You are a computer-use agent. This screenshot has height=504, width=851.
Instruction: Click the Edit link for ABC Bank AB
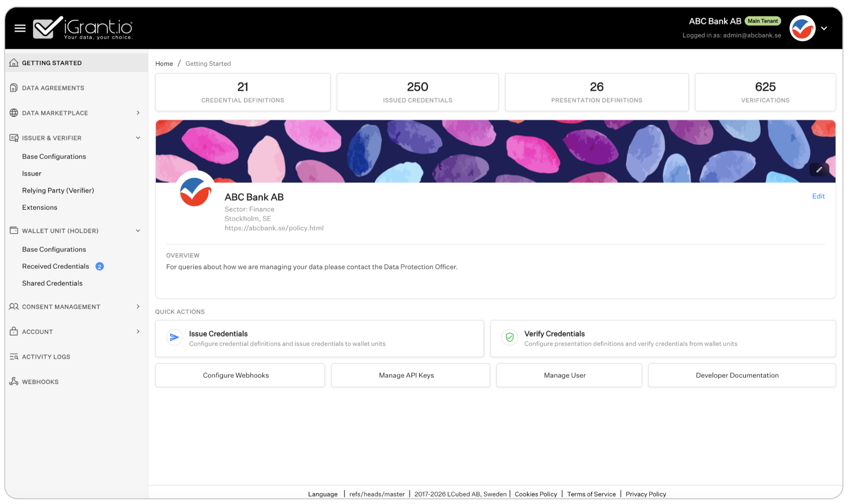coord(818,196)
